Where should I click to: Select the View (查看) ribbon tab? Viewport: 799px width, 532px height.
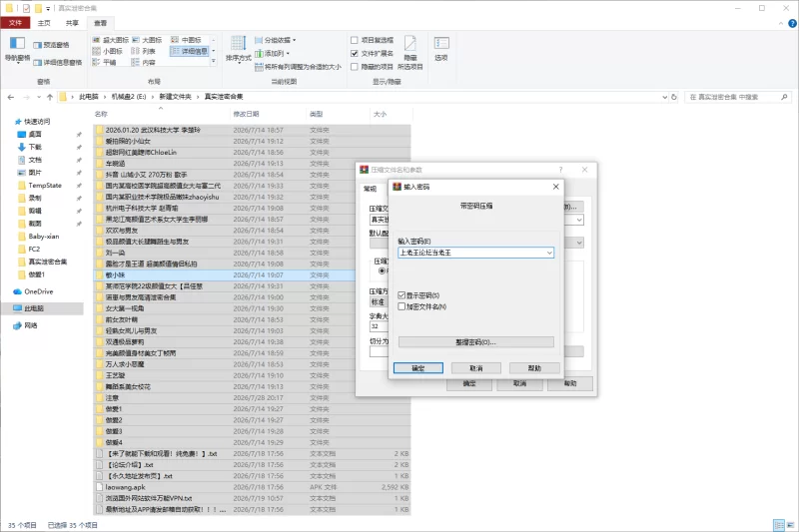101,23
